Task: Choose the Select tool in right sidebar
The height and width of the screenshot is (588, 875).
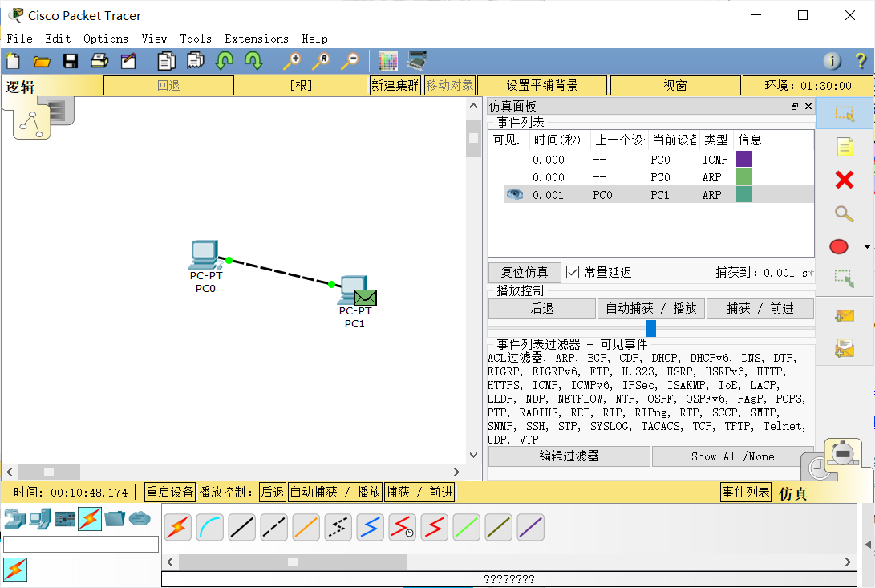Action: 845,113
